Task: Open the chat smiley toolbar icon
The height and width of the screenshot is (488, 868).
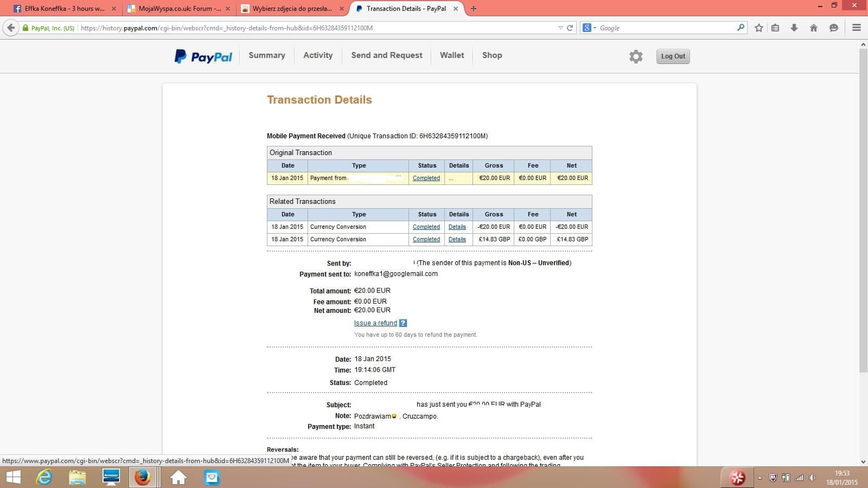Action: [x=834, y=28]
